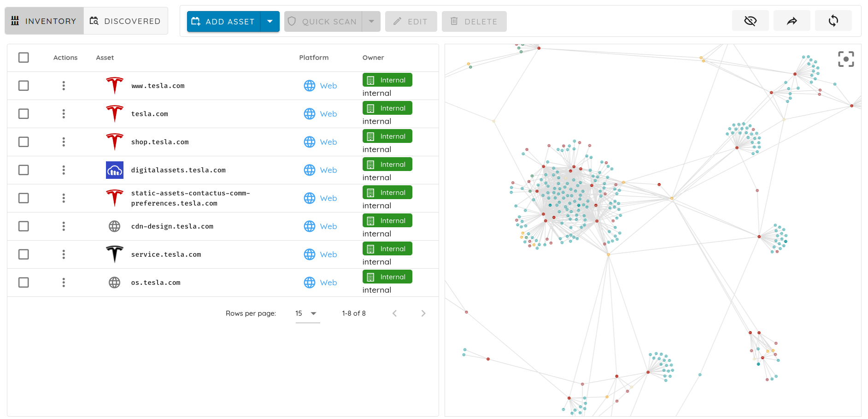Click the 1-8 of 8 pagination text
The image size is (868, 419).
tap(354, 313)
